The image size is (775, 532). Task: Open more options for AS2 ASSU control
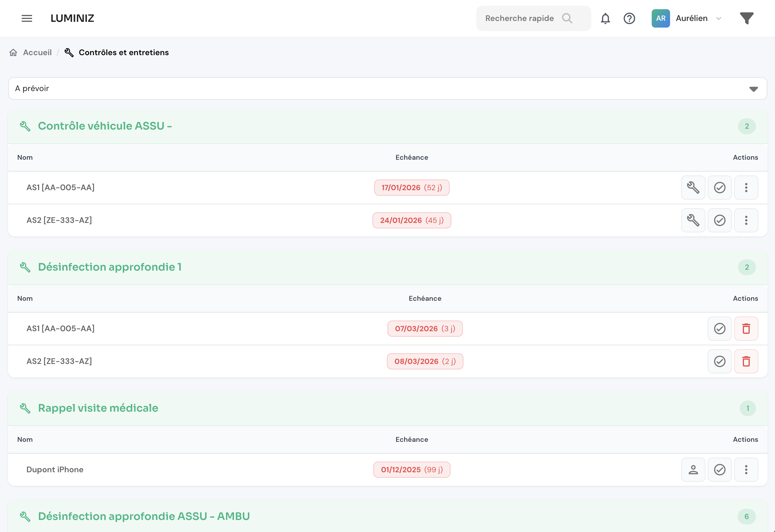746,220
